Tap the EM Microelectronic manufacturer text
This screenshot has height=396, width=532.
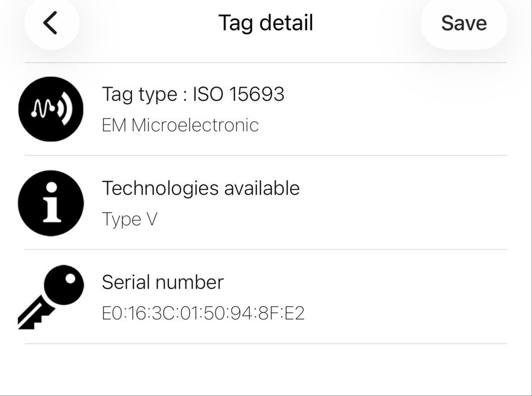tap(180, 125)
